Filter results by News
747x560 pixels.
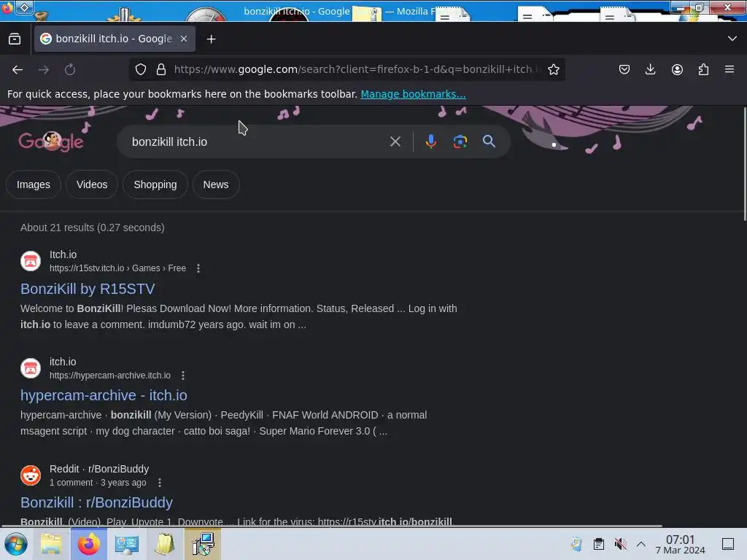tap(216, 184)
